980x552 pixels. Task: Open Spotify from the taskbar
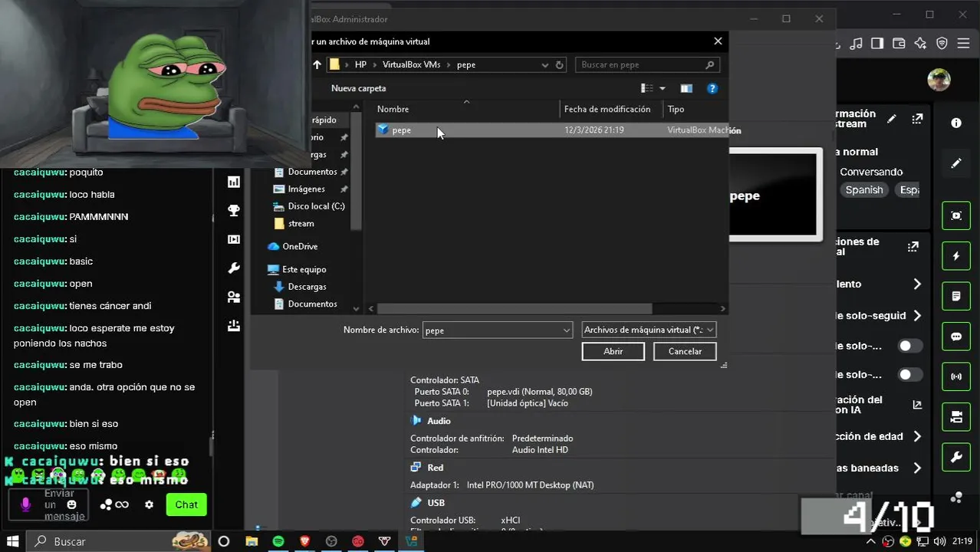point(278,541)
